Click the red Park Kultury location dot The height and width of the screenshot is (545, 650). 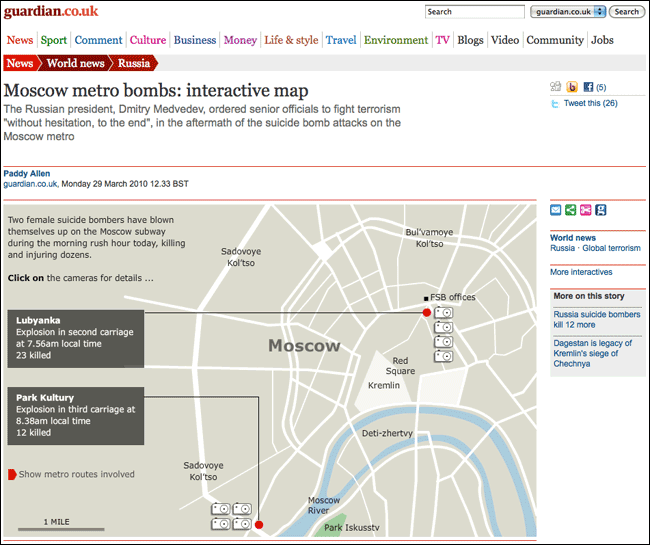(x=259, y=525)
